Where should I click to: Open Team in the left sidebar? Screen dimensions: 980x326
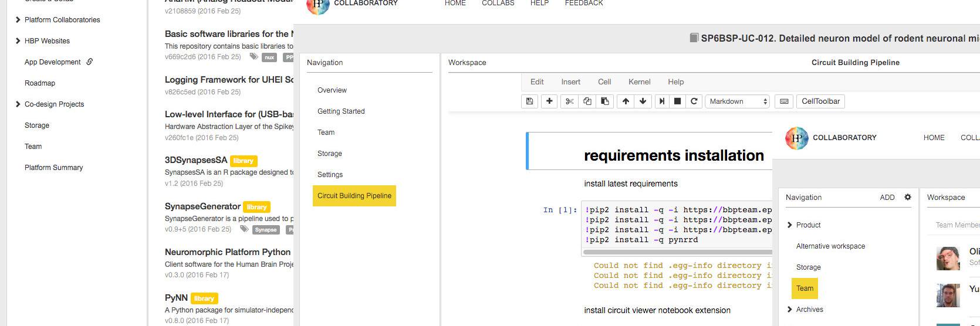[x=33, y=147]
